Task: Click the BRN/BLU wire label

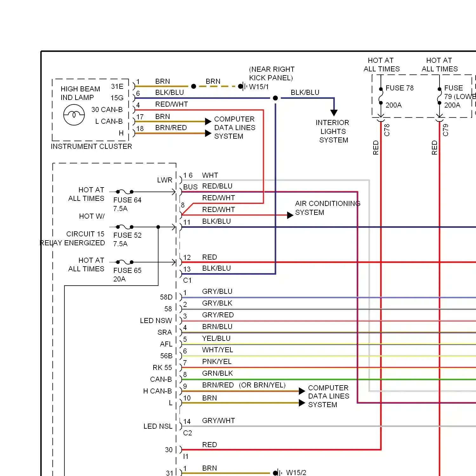Action: pyautogui.click(x=217, y=327)
